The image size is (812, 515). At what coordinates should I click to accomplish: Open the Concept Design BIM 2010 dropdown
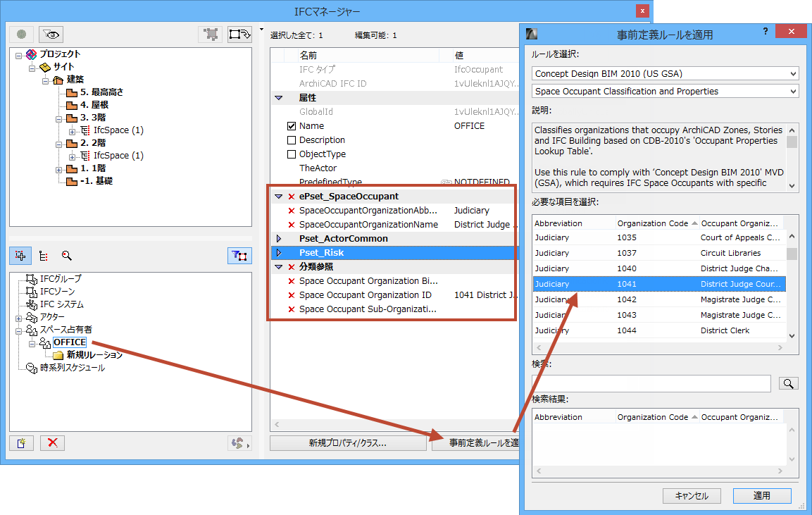[x=665, y=73]
